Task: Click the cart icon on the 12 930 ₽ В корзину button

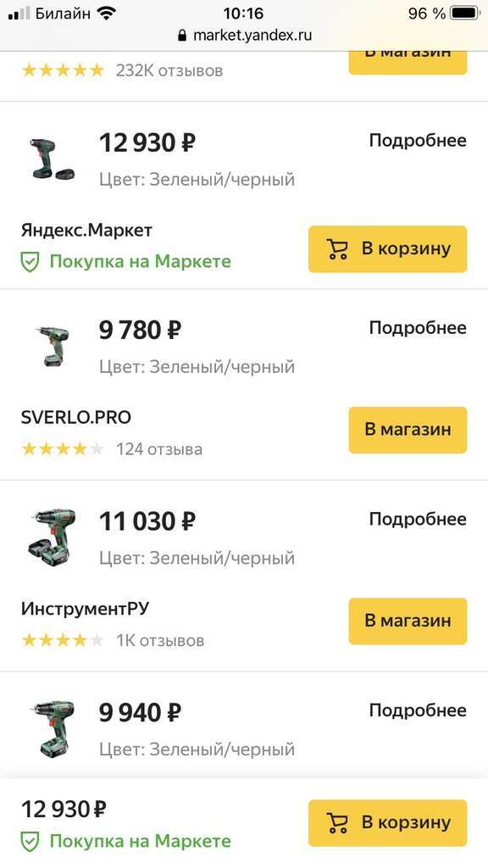Action: point(338,248)
